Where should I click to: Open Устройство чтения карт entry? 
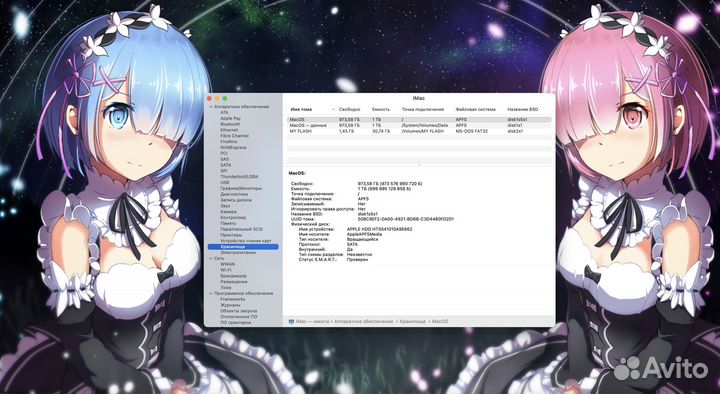(246, 241)
